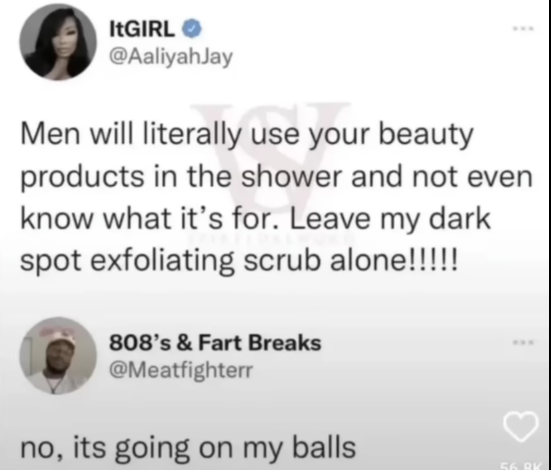Open the more options dots on Meatfighterr's reply
Viewport: 551px width, 470px height.
point(524,342)
